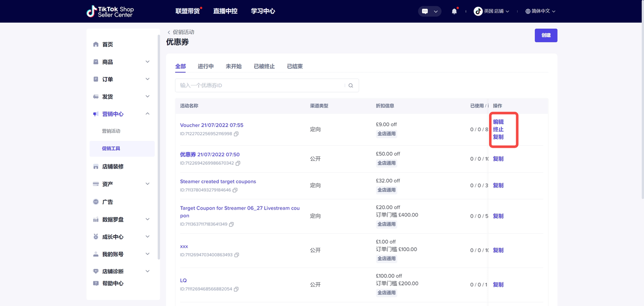644x306 pixels.
Task: Collapse the 营销中心 sidebar section
Action: click(x=147, y=114)
